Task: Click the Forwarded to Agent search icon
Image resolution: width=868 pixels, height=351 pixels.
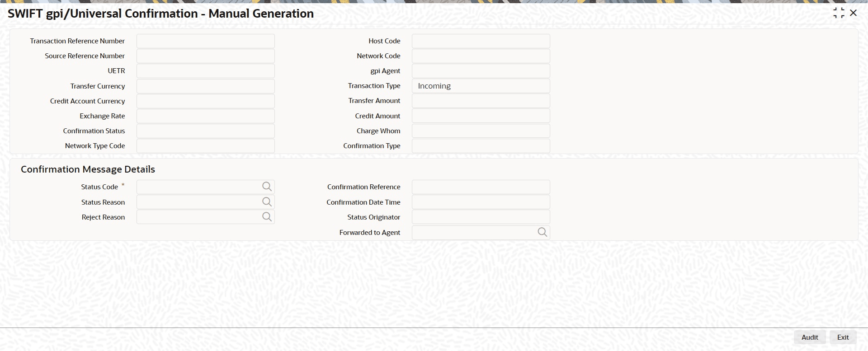Action: pyautogui.click(x=542, y=232)
